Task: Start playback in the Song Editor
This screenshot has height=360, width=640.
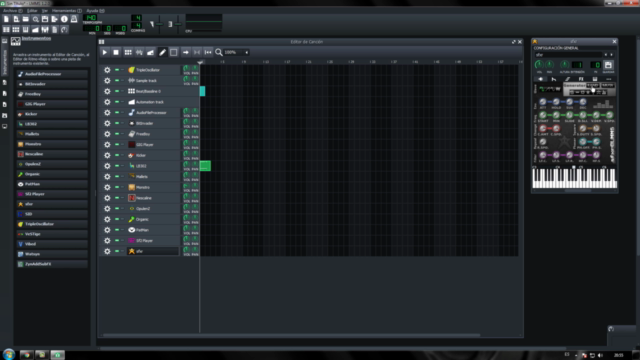Action: tap(104, 52)
